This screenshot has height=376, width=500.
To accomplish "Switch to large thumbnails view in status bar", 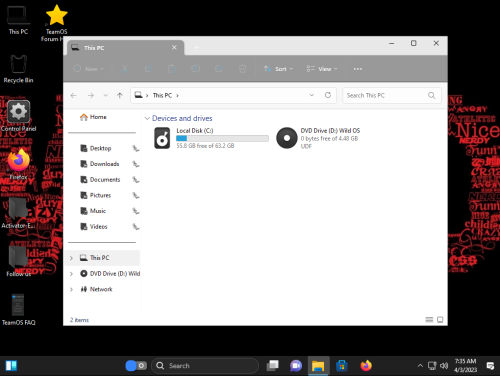I will (440, 320).
